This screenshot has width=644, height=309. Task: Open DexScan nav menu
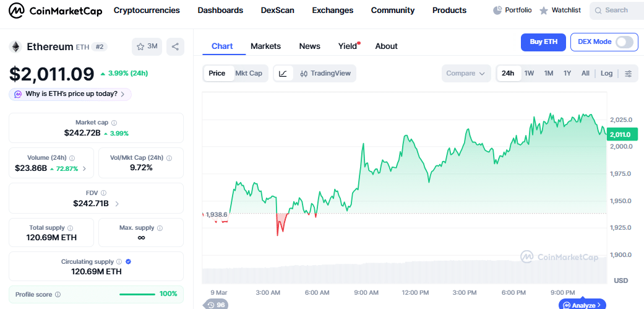click(278, 11)
